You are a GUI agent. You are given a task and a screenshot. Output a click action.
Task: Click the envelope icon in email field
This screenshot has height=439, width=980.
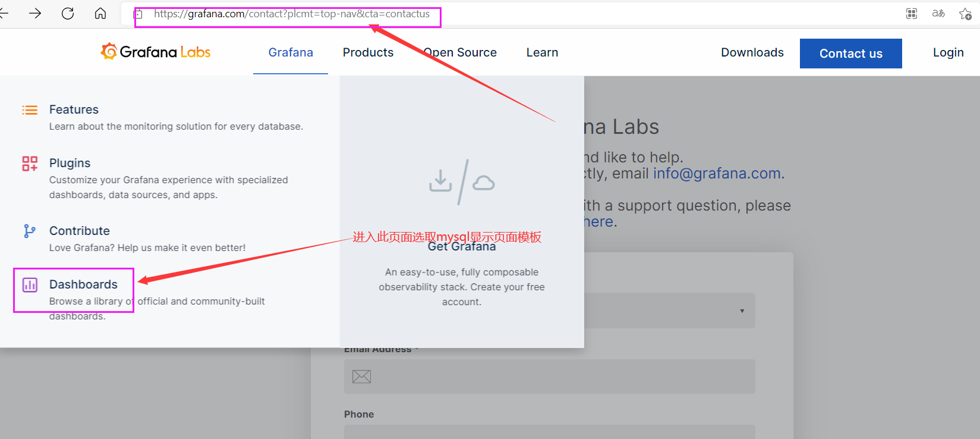click(x=362, y=377)
